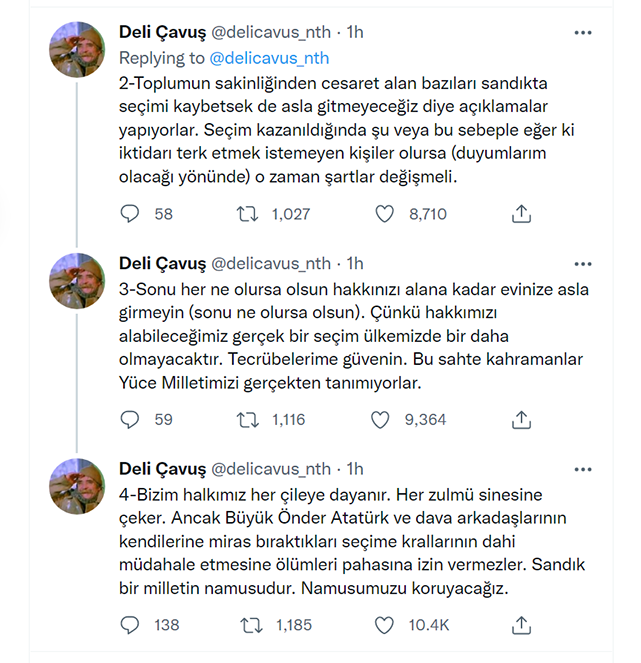Open more options on second tweet
This screenshot has width=641, height=663.
(583, 263)
